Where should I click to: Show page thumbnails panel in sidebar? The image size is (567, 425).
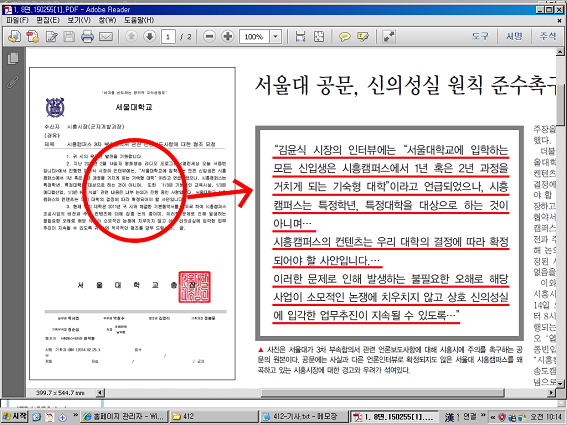pos(13,59)
